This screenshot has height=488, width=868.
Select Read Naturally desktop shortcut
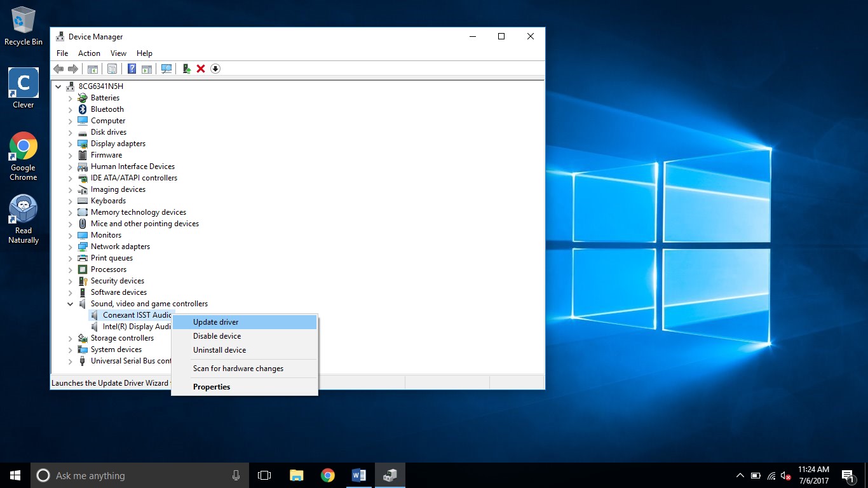tap(24, 219)
